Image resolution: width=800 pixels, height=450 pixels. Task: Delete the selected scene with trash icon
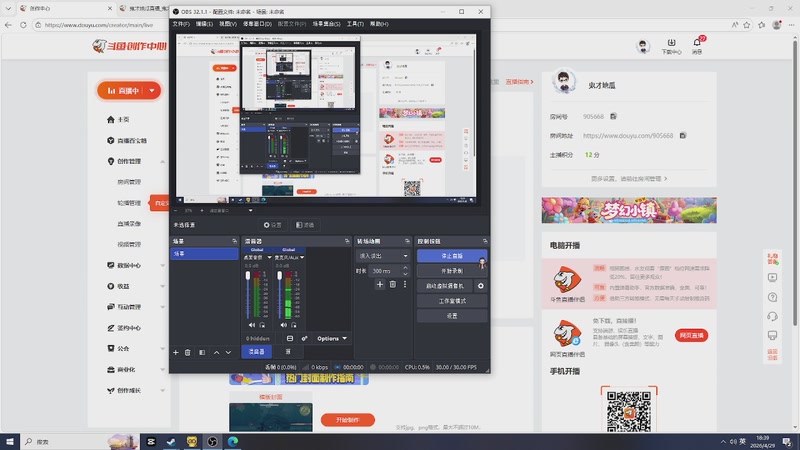(x=188, y=353)
